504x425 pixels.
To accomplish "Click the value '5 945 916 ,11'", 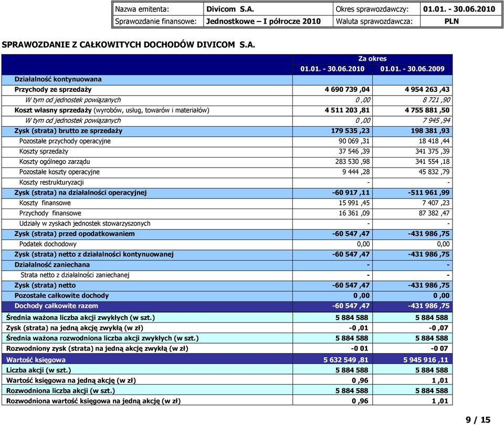I will tap(426, 360).
